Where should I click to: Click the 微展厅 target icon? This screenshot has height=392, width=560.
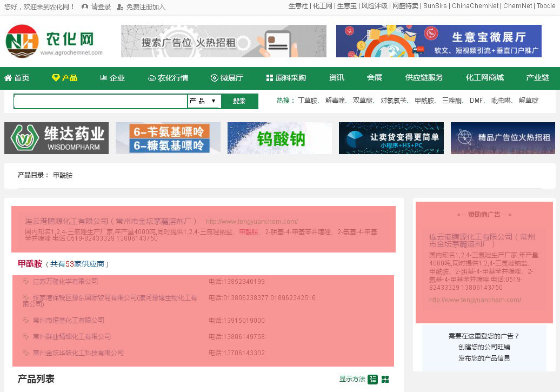[214, 78]
